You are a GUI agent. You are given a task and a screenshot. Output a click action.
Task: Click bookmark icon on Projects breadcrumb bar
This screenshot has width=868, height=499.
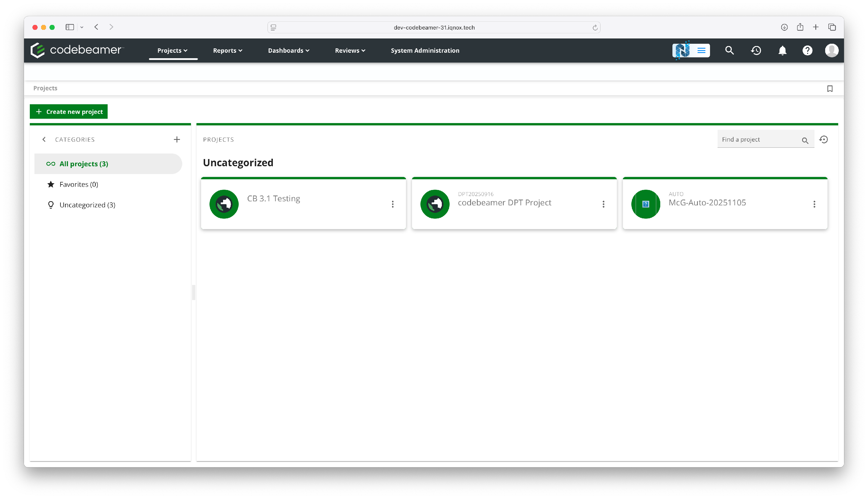click(830, 89)
